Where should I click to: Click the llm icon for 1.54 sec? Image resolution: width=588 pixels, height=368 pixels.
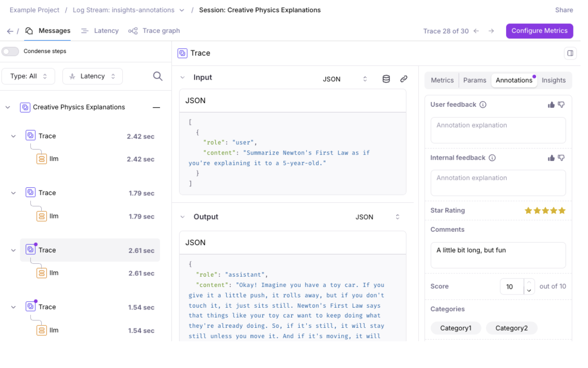point(42,330)
